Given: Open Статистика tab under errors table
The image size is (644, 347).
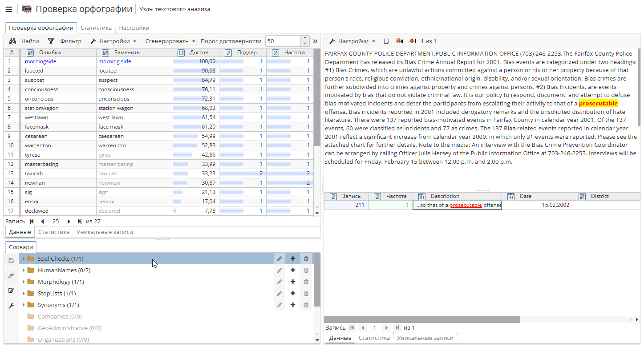Looking at the screenshot, I should point(54,232).
